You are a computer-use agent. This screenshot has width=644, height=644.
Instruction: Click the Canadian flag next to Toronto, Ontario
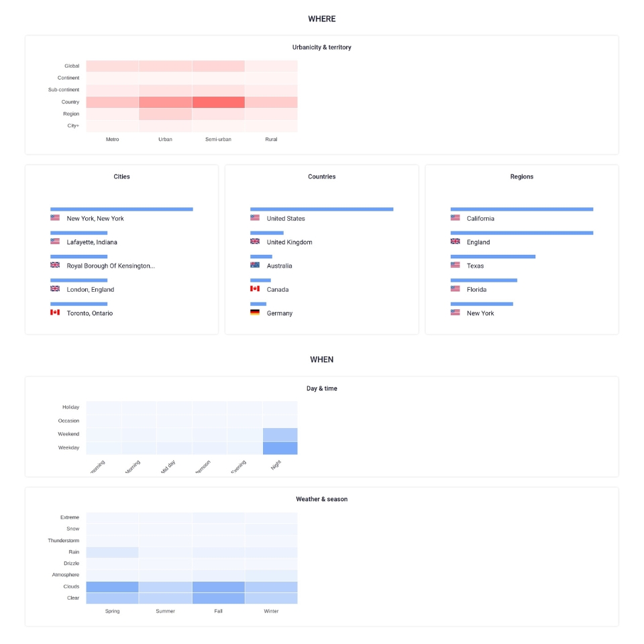point(55,313)
